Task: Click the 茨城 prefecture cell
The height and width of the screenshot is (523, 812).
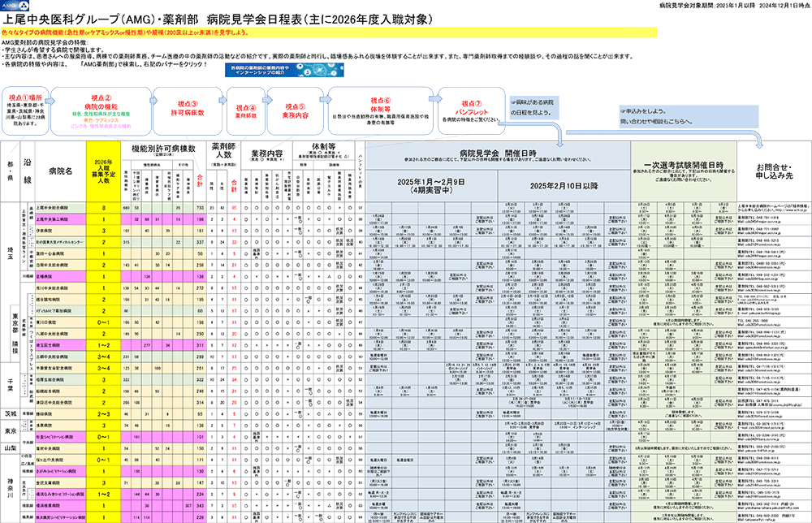Action: pyautogui.click(x=10, y=413)
